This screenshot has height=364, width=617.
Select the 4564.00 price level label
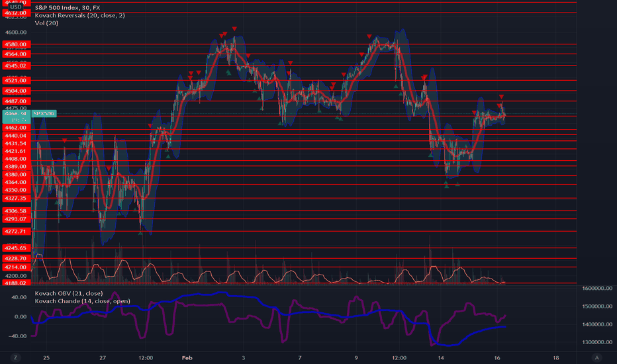(x=16, y=54)
